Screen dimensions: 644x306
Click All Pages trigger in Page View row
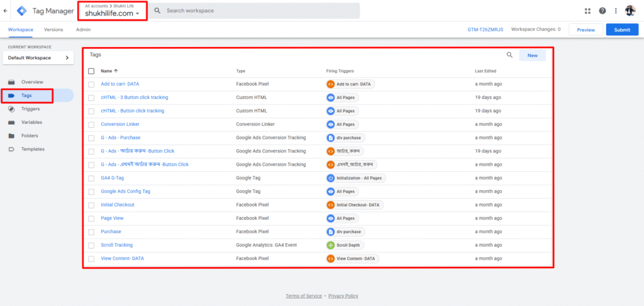click(342, 218)
